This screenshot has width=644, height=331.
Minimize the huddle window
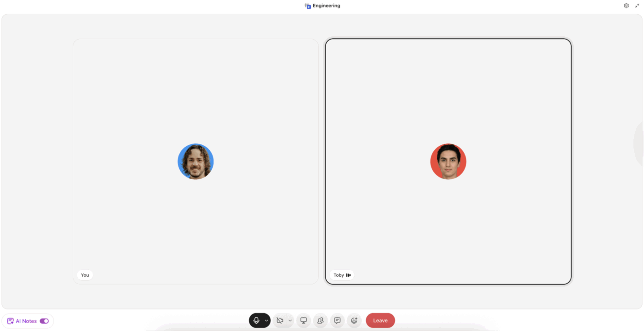click(637, 5)
